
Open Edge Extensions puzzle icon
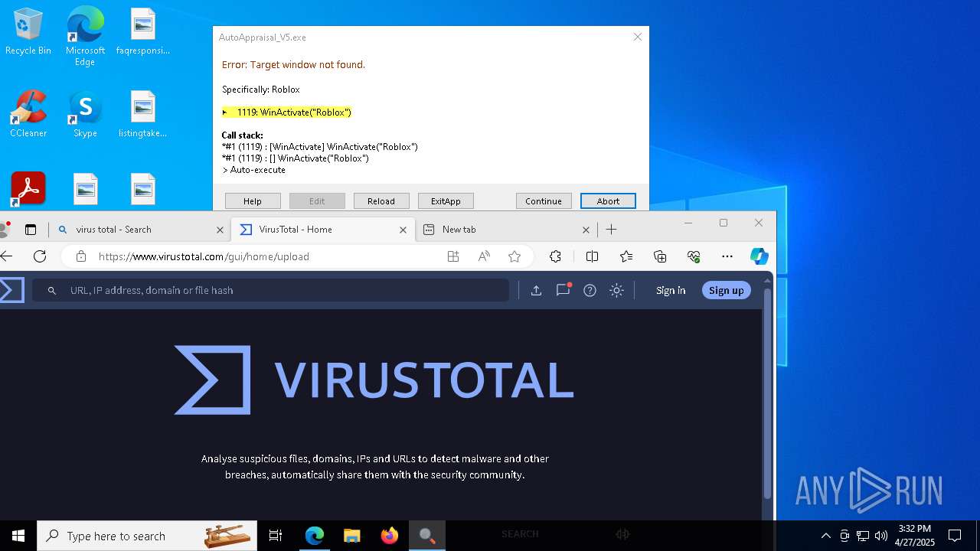[556, 256]
